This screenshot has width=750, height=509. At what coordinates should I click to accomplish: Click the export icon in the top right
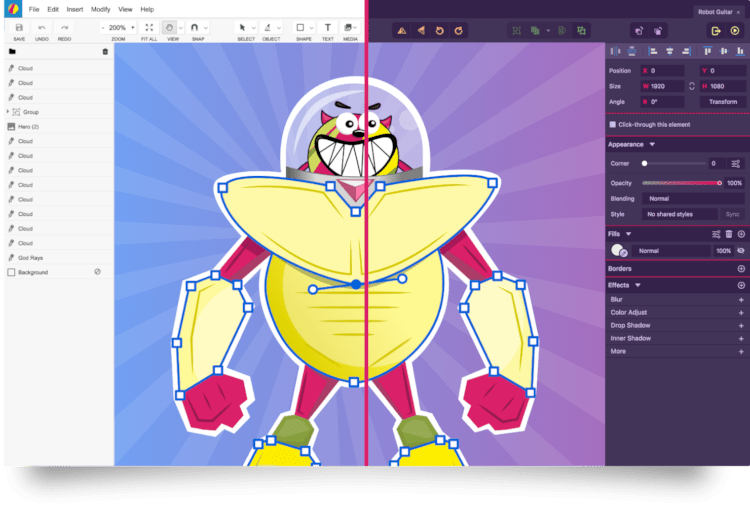tap(716, 31)
